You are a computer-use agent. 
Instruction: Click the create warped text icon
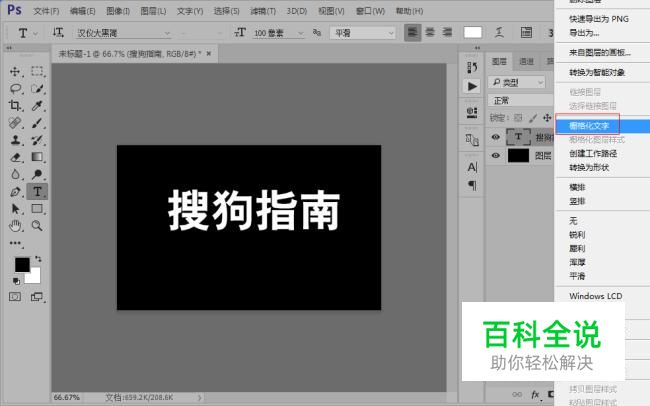(500, 32)
